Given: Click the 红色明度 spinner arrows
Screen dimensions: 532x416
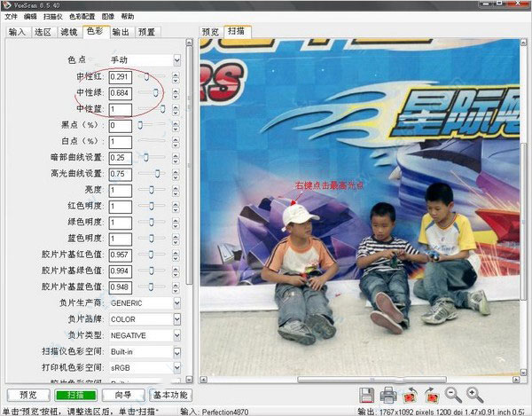Looking at the screenshot, I should tap(176, 207).
